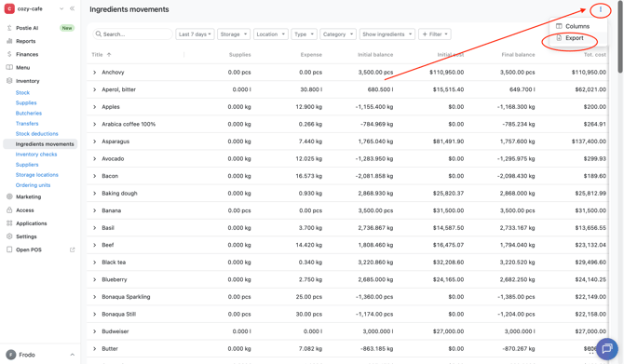Sort by the Supplies column header
Screen dimensions: 624x364
click(x=239, y=55)
